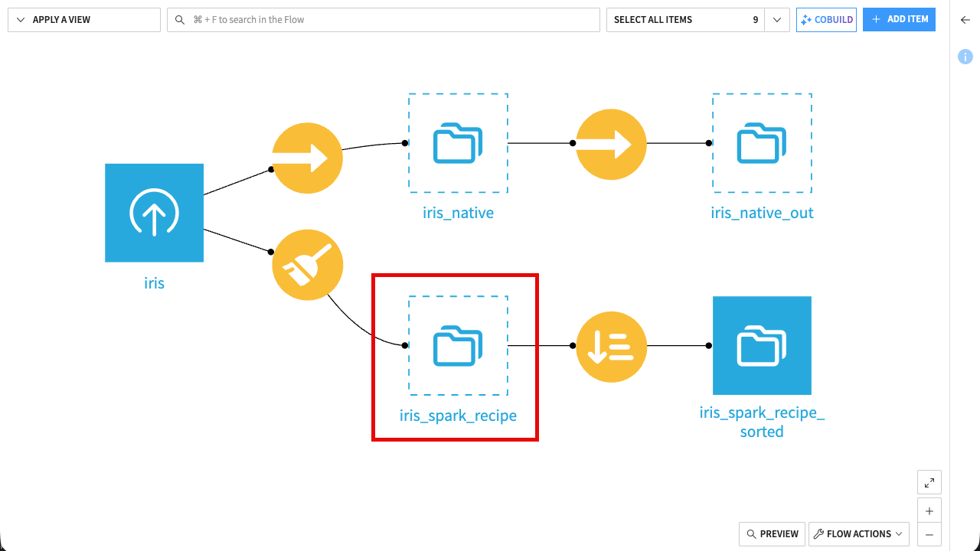The image size is (980, 551).
Task: Select the iris_spark_recipe_sorted dataset icon
Action: click(762, 346)
